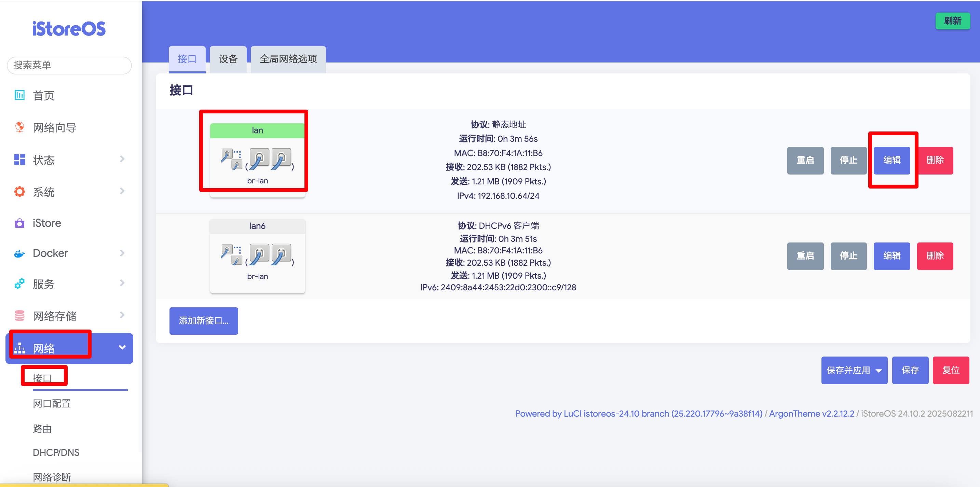Image resolution: width=980 pixels, height=487 pixels.
Task: Open the 保存并应用 dropdown arrow
Action: coord(879,371)
